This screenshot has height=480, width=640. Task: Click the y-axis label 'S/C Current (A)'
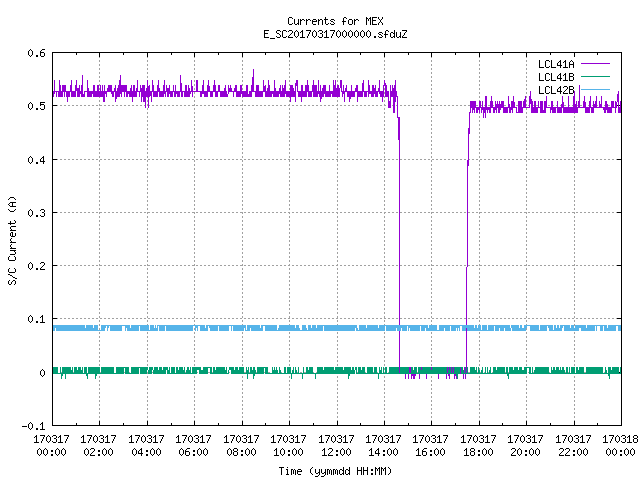[x=12, y=241]
